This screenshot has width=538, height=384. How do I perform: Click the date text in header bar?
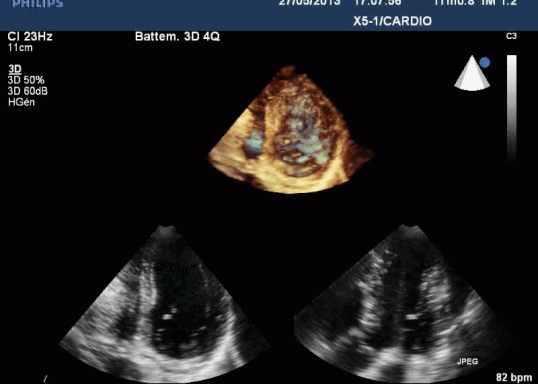coord(309,3)
